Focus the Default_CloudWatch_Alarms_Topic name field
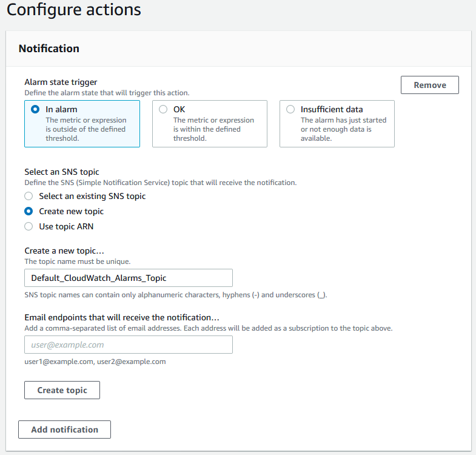The width and height of the screenshot is (476, 455). pos(129,278)
